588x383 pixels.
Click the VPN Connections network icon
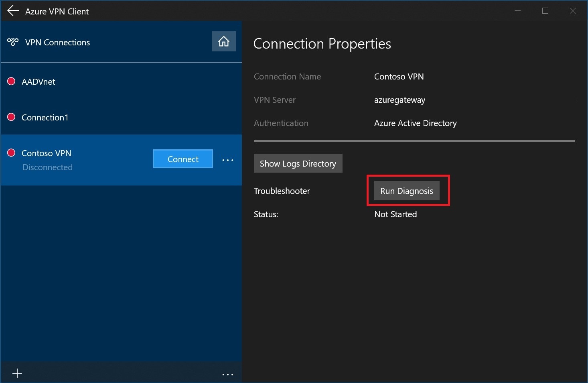coord(13,42)
